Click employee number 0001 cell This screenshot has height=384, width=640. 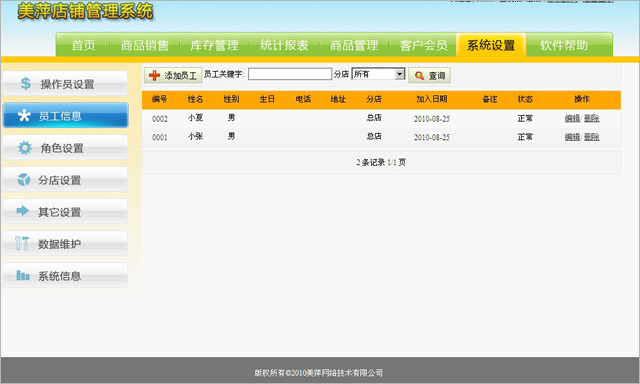(160, 138)
